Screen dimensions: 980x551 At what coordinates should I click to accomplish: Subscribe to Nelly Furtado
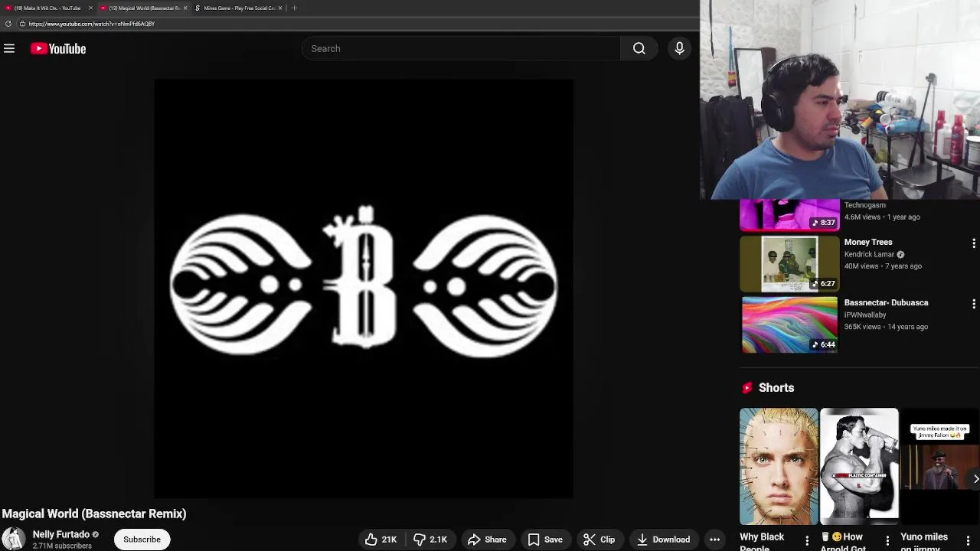142,540
